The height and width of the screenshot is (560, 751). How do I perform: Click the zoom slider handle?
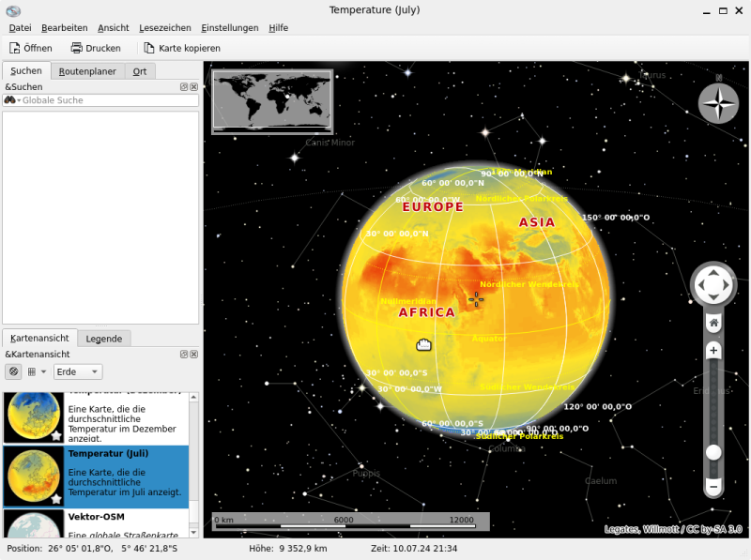[713, 452]
